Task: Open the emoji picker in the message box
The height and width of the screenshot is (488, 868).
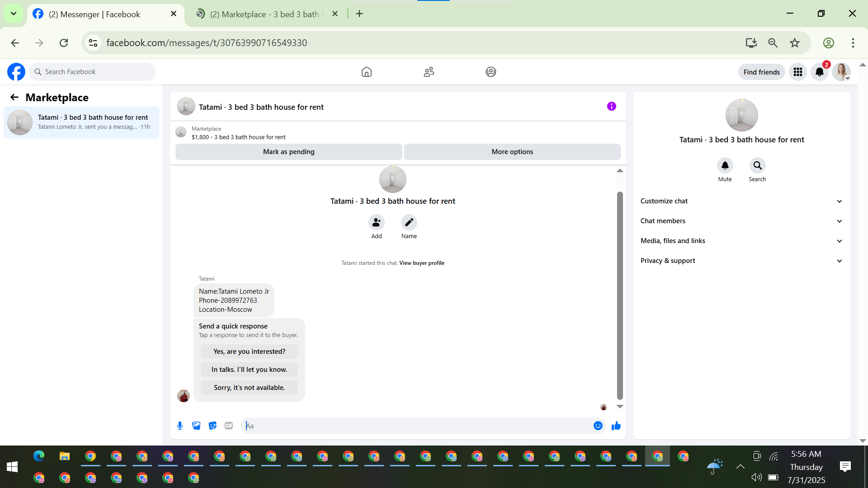Action: click(598, 426)
